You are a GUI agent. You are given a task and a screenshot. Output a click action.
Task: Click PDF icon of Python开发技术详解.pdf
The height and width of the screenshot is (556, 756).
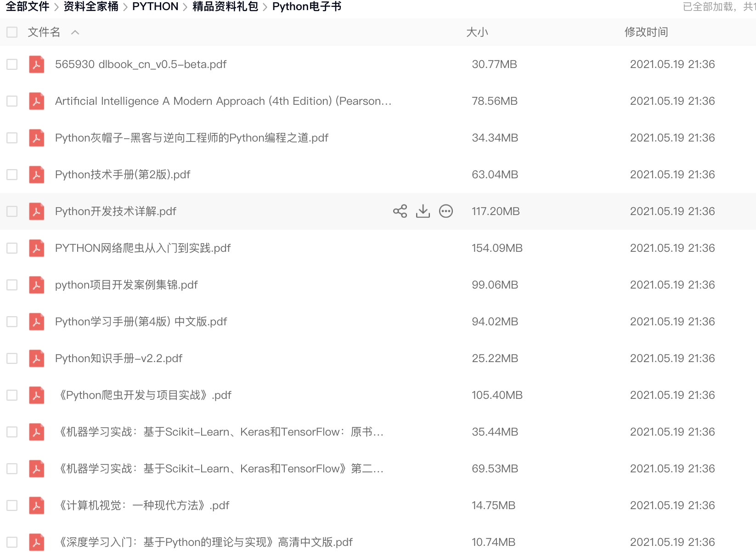tap(37, 211)
